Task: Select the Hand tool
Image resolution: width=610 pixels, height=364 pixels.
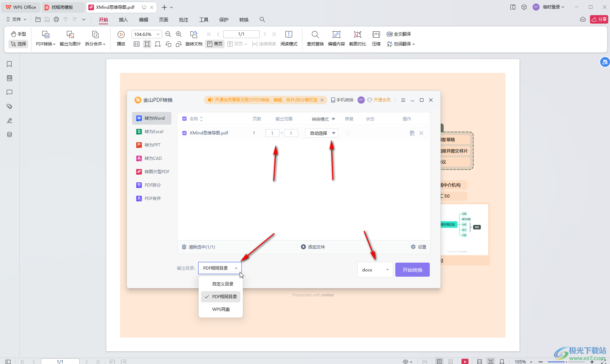Action: click(x=18, y=34)
